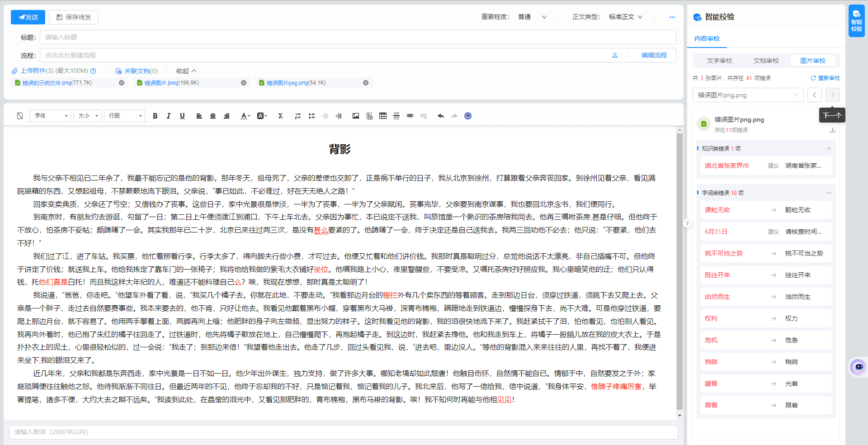Image resolution: width=868 pixels, height=445 pixels.
Task: Click 关联文档(0) link
Action: (137, 71)
